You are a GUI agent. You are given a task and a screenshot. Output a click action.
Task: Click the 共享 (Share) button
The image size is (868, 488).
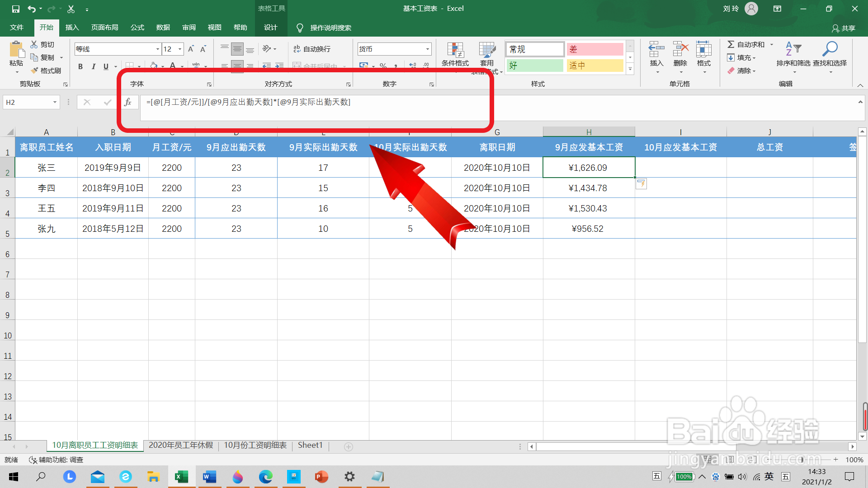[844, 28]
